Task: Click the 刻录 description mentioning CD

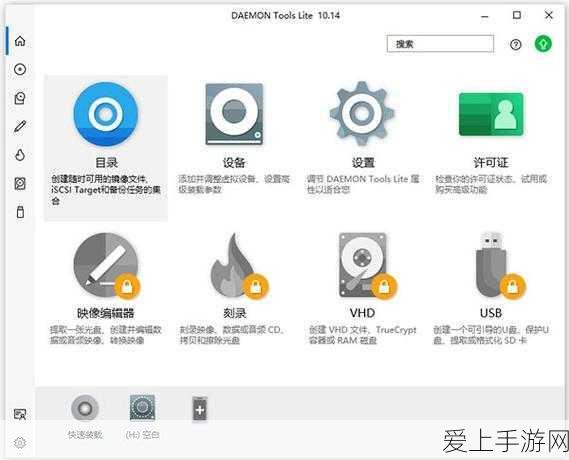Action: [x=232, y=335]
